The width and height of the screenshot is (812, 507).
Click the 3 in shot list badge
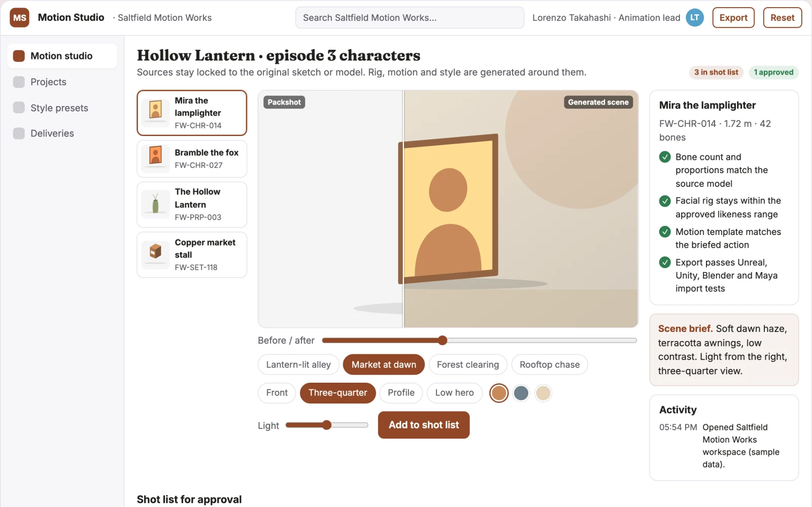716,73
